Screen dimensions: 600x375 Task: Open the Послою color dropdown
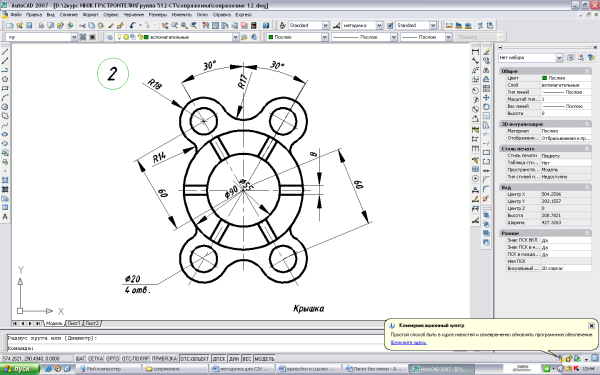(297, 37)
